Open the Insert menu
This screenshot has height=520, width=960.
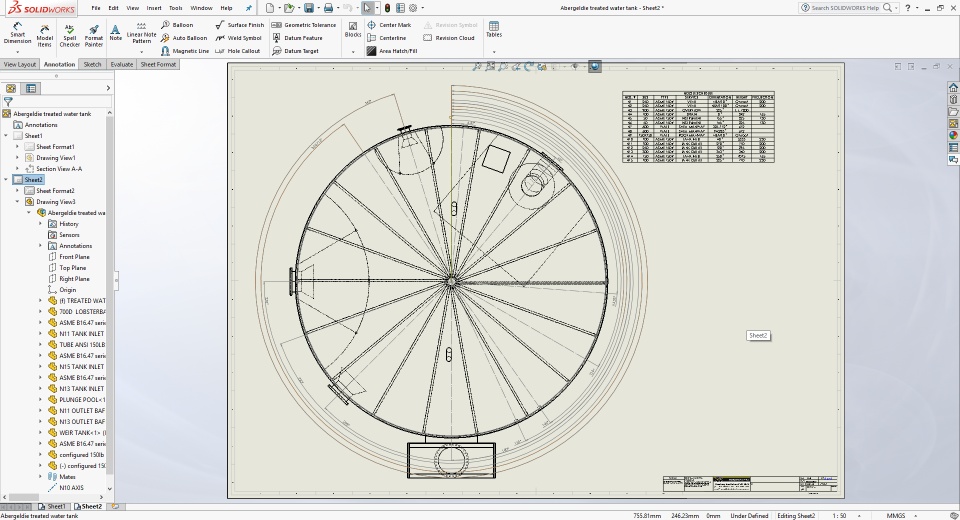154,8
